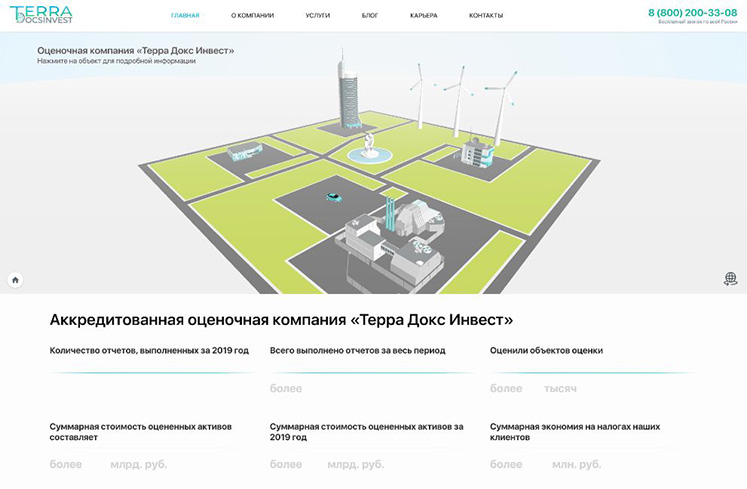The image size is (747, 489).
Task: Click text Суммарная стоимость оцененных активов составляет
Action: (x=141, y=432)
